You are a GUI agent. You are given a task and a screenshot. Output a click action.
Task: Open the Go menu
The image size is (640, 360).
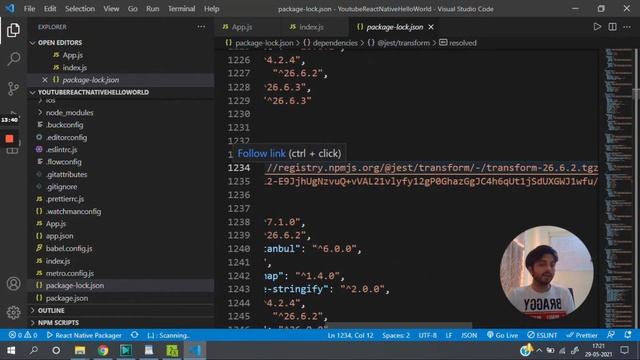[x=133, y=9]
